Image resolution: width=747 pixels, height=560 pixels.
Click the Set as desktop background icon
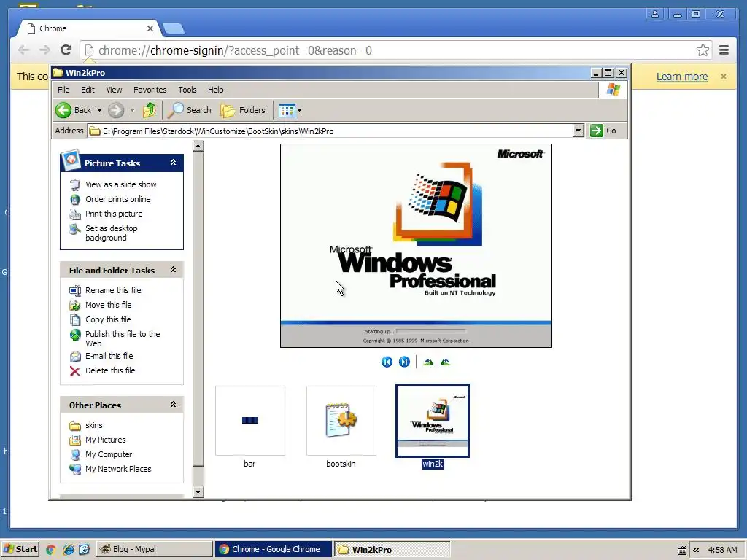click(x=75, y=229)
